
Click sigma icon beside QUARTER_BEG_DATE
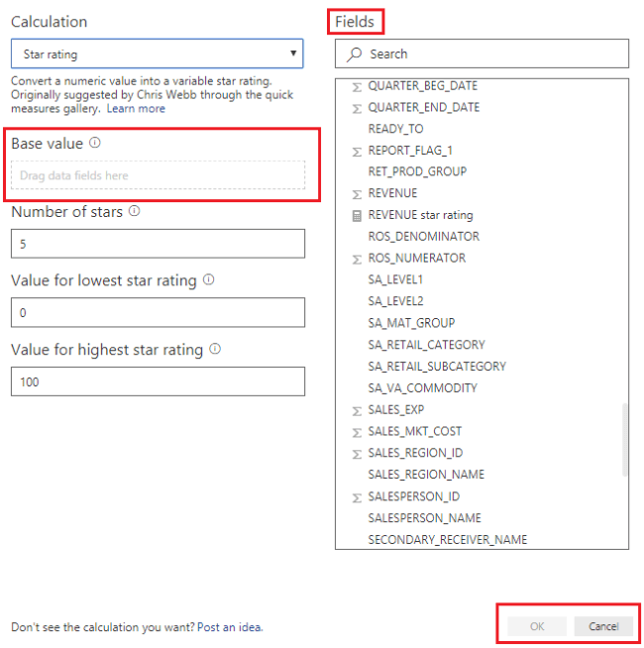tap(357, 87)
